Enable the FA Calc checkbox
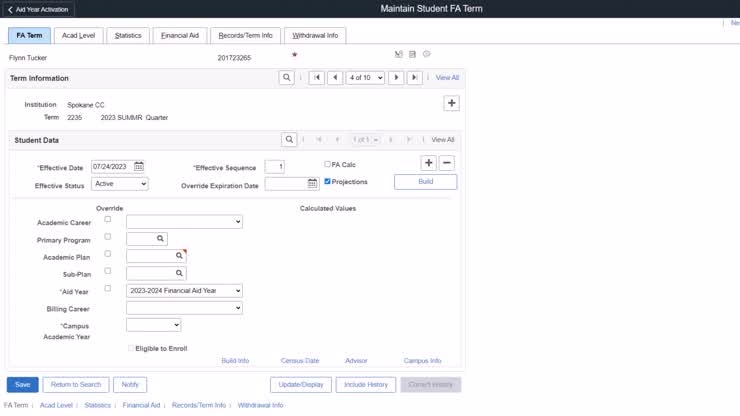The width and height of the screenshot is (740, 416). pos(327,164)
